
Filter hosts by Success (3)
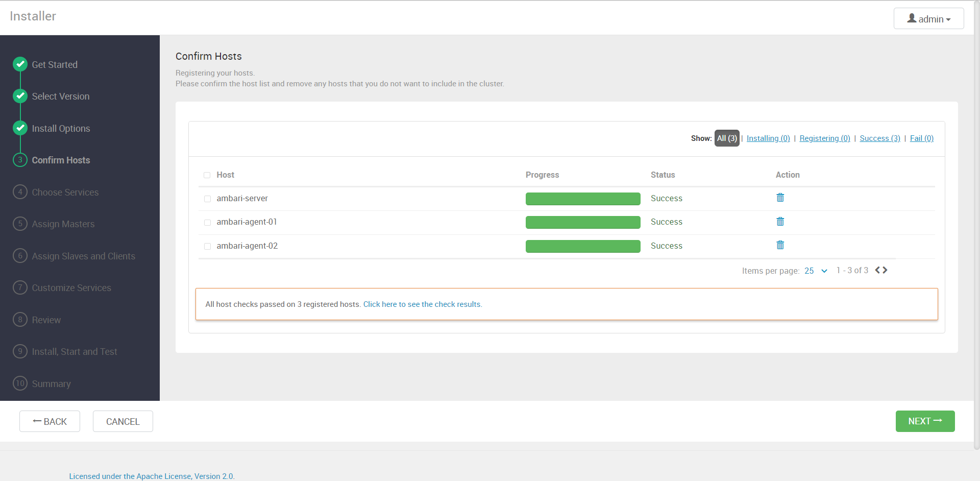(x=880, y=138)
